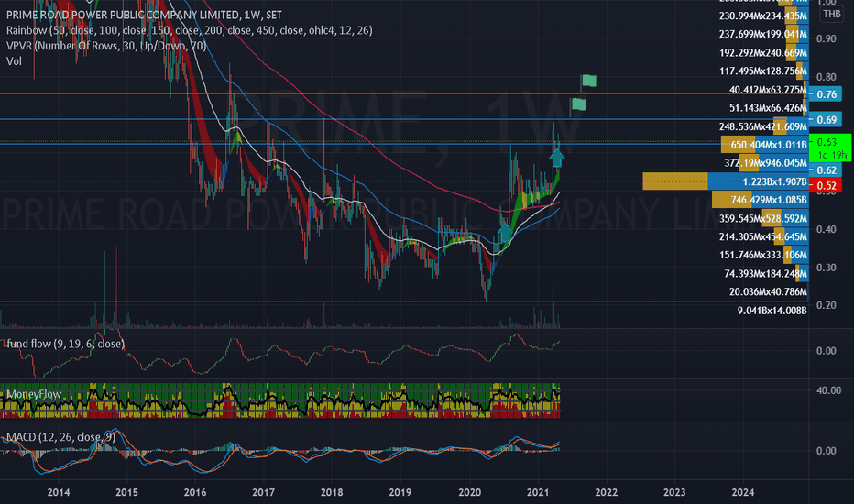The image size is (854, 504).
Task: Click the red 0.52 price label
Action: click(826, 186)
